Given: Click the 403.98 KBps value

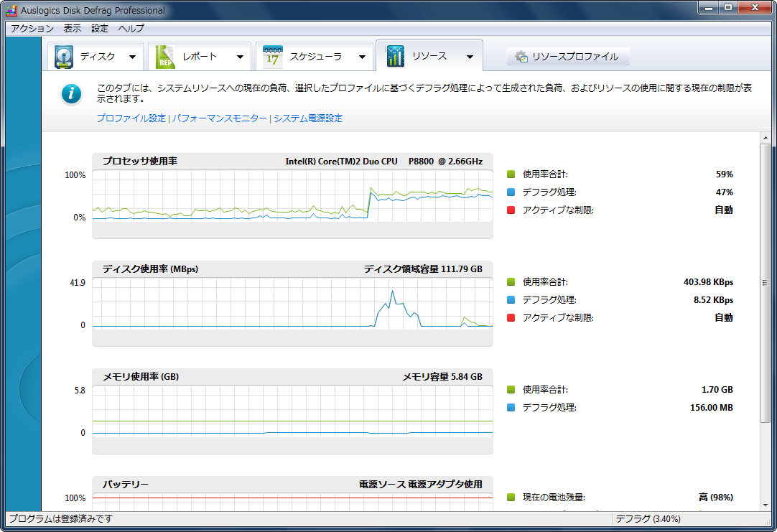Looking at the screenshot, I should point(709,282).
